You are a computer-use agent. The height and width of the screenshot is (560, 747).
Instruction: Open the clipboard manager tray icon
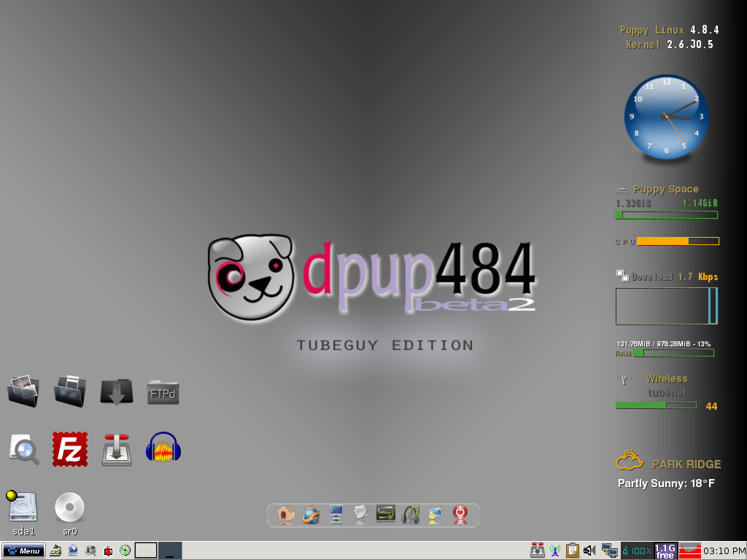[572, 551]
